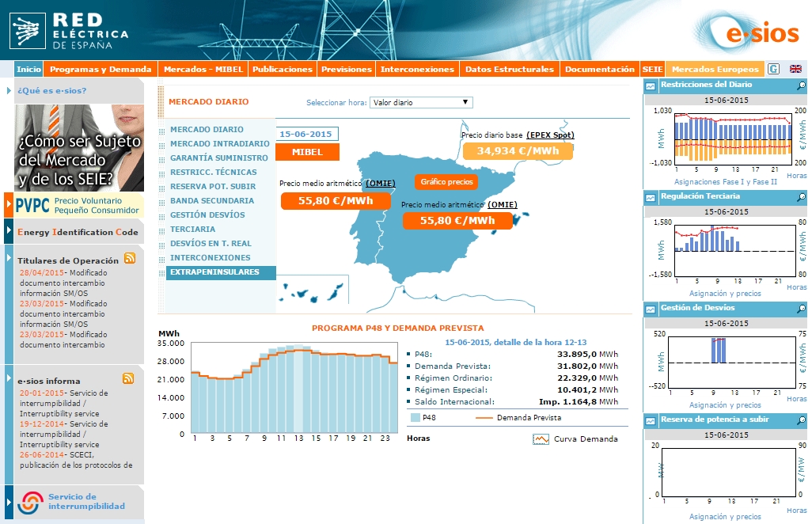The height and width of the screenshot is (524, 812).
Task: Open the OMIE link above Portugal price
Action: point(380,184)
